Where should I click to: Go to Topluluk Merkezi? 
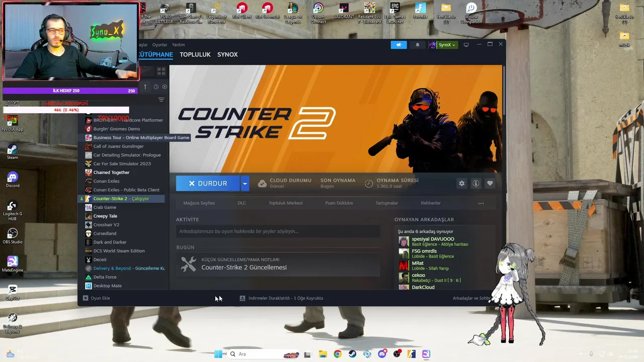(285, 203)
